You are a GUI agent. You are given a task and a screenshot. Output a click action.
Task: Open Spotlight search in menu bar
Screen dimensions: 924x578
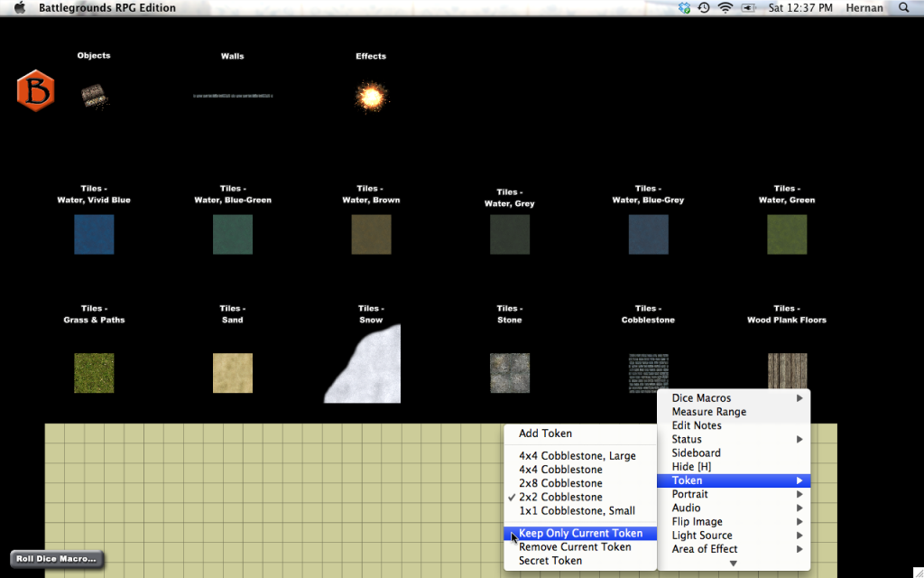[x=904, y=8]
